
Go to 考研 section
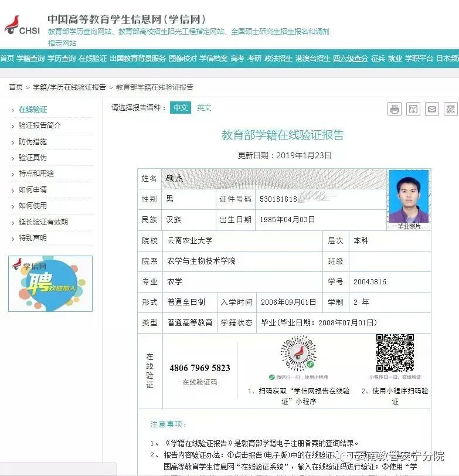tap(254, 58)
